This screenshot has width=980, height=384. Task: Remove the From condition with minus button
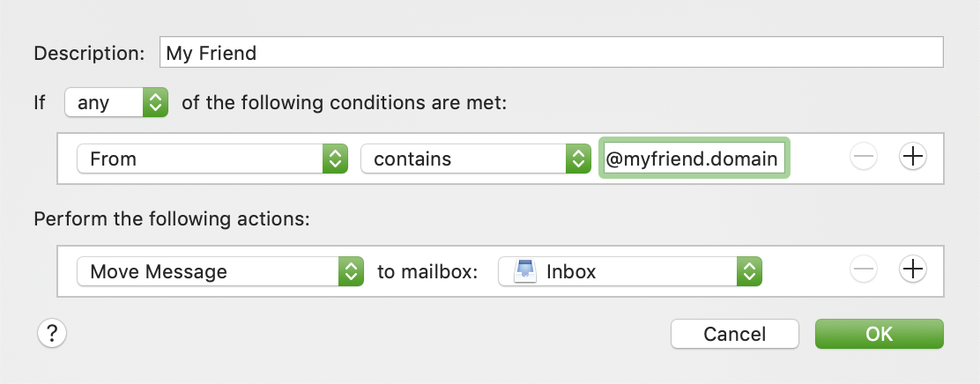[x=864, y=158]
